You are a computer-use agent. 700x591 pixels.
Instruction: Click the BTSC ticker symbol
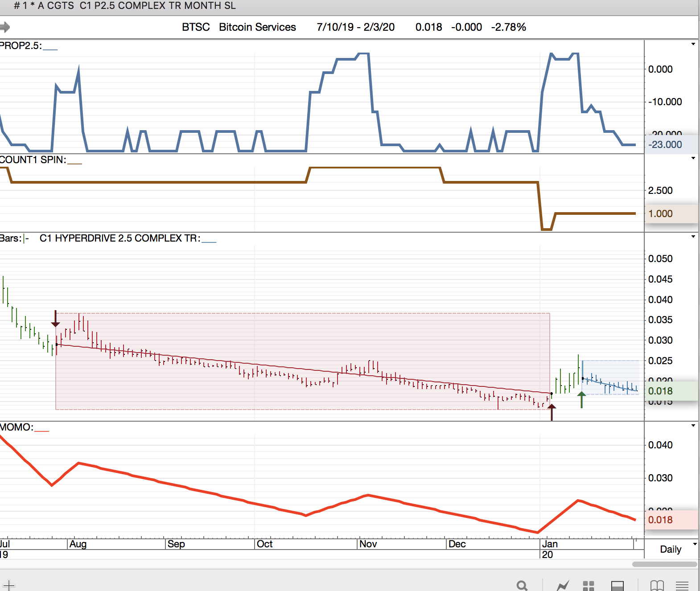pos(196,27)
